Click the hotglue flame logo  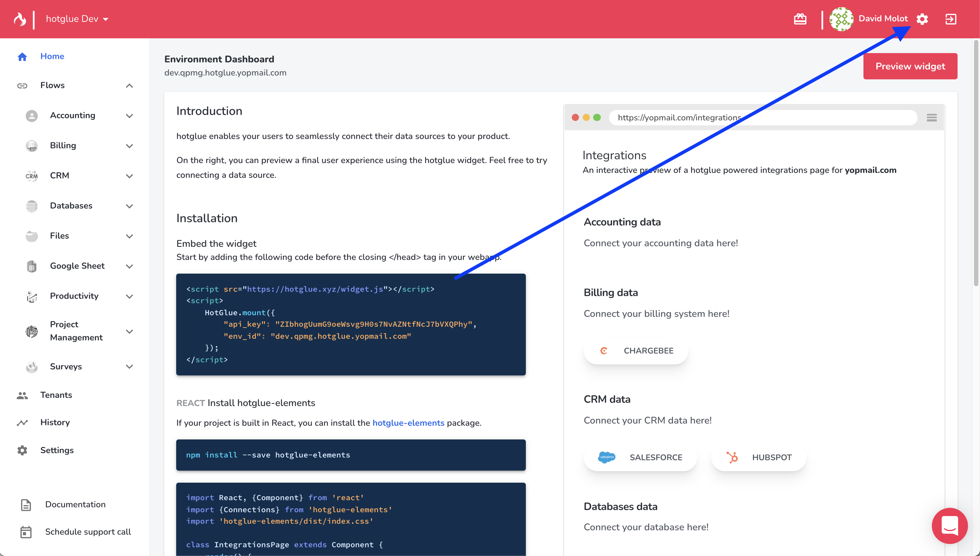pyautogui.click(x=20, y=19)
